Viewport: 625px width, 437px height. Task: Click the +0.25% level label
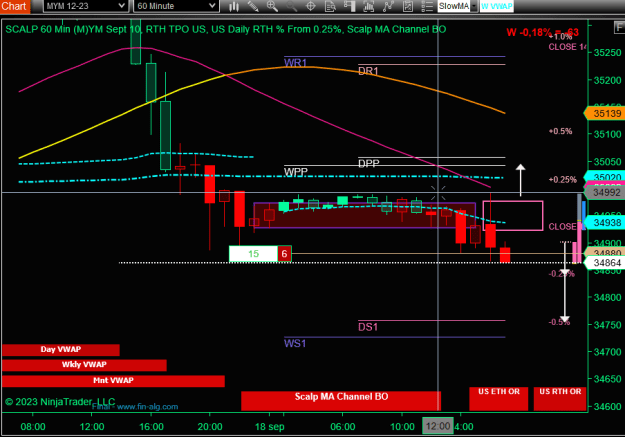[x=562, y=180]
